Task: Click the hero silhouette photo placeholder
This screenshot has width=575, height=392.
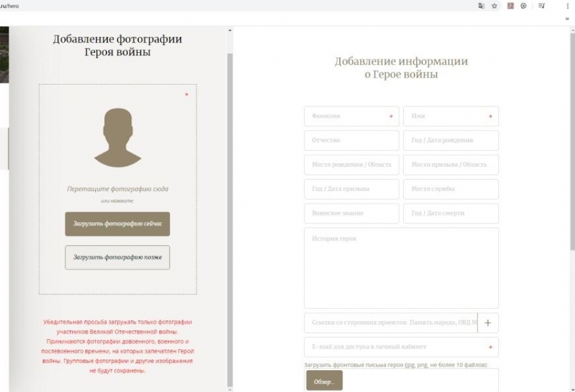Action: point(118,138)
